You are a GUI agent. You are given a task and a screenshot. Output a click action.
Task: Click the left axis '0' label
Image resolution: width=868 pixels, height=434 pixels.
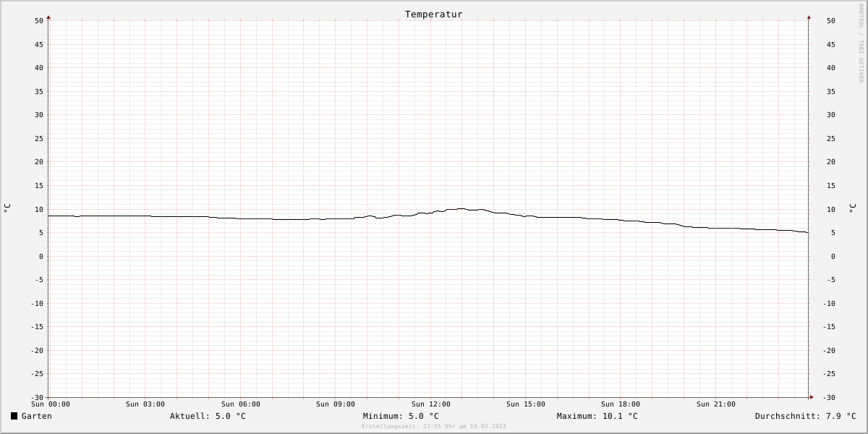pos(41,256)
